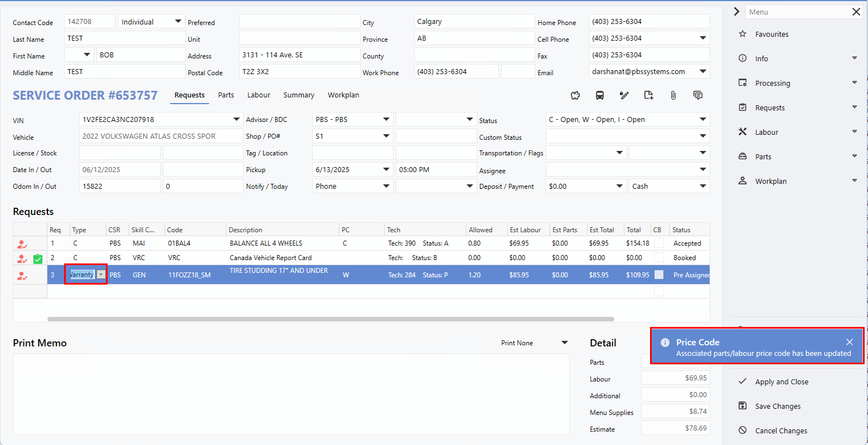Open attachments via the paperclip icon
The image size is (868, 445).
[673, 95]
